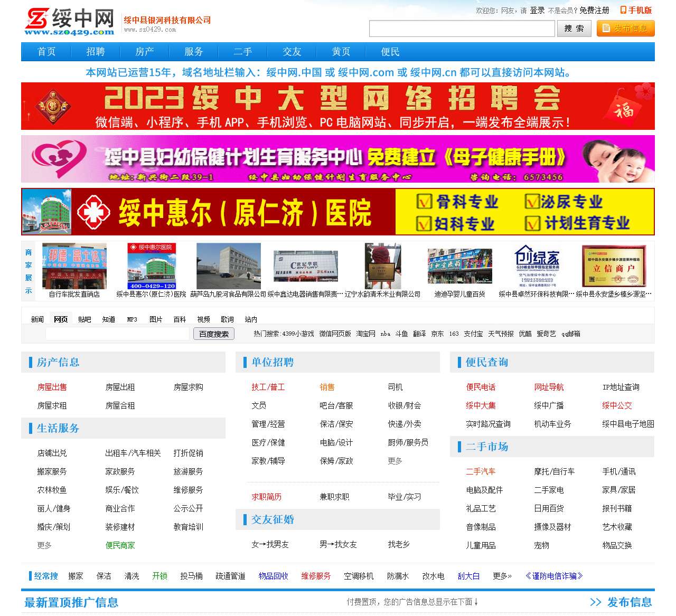
Task: Open the 便民查询 section heading
Action: click(487, 362)
